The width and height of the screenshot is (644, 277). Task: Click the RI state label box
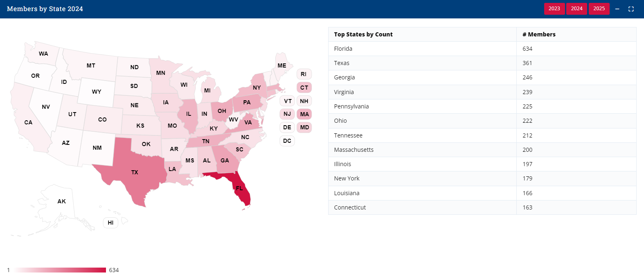click(304, 74)
